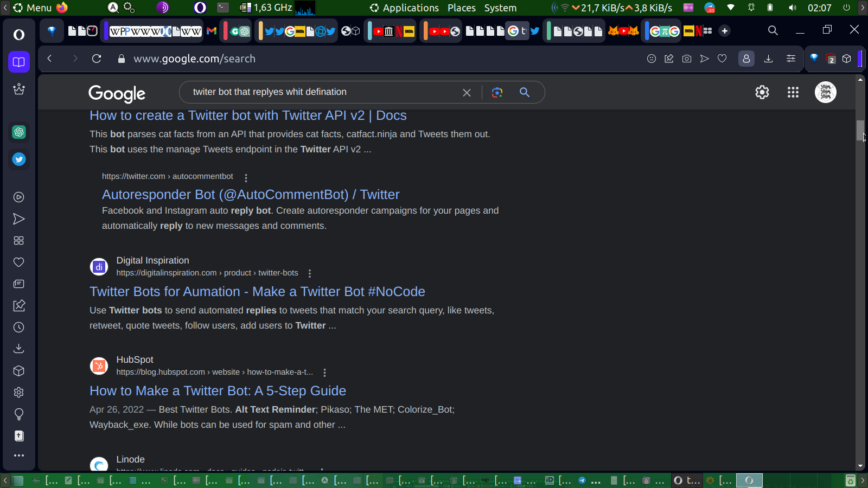Open options for Autoresponder Bot result
The width and height of the screenshot is (868, 488).
click(246, 177)
